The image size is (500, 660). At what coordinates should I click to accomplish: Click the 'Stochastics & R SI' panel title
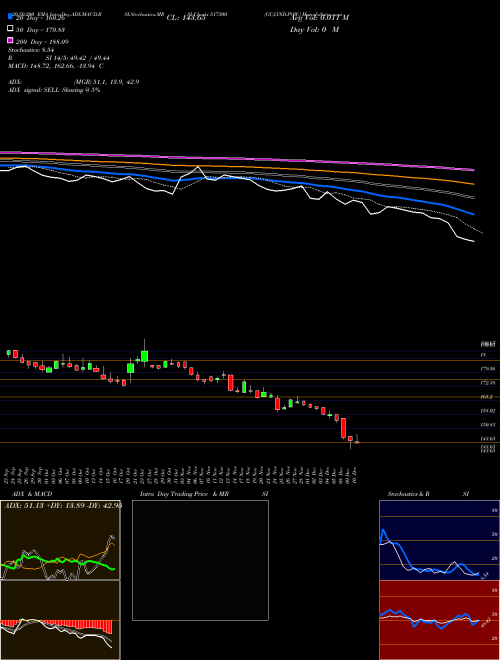pos(428,494)
